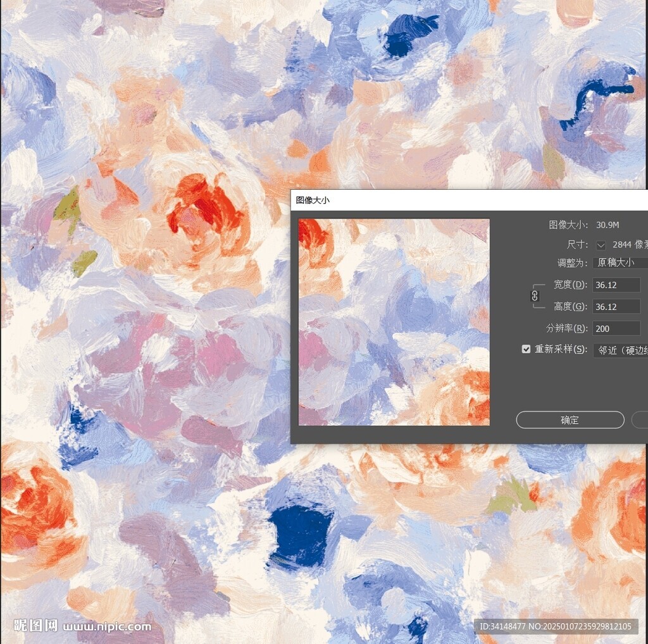648x644 pixels.
Task: Toggle the 重新采样 checkbox
Action: pos(526,349)
